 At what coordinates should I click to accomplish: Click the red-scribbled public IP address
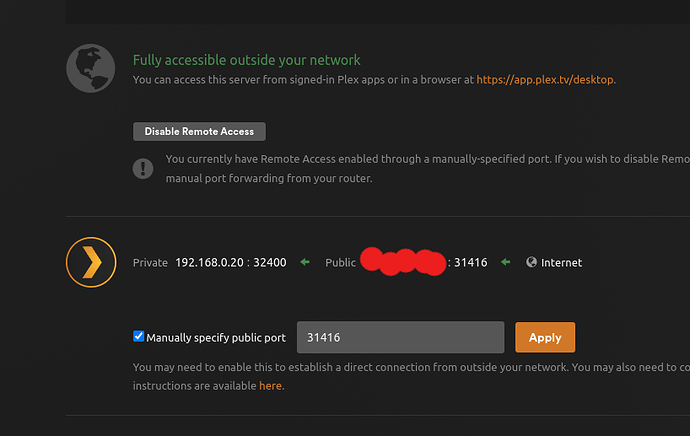(x=402, y=263)
